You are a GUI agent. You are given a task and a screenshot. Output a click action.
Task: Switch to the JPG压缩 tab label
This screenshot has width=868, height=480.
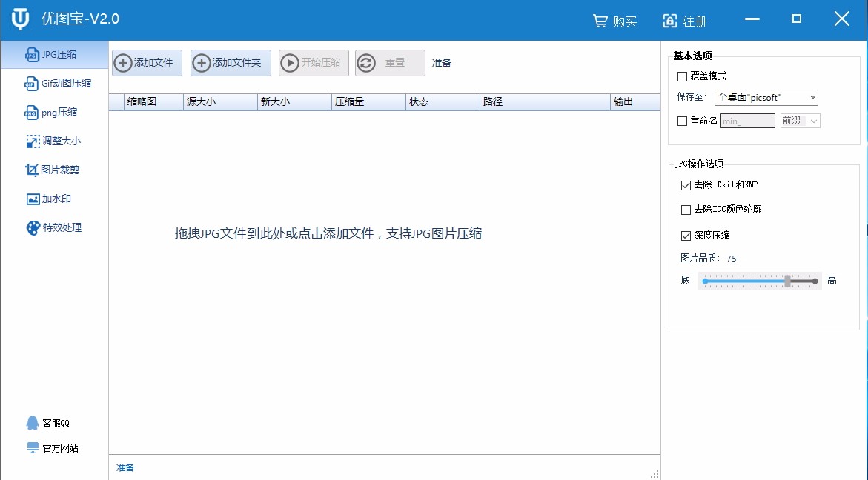(x=59, y=55)
